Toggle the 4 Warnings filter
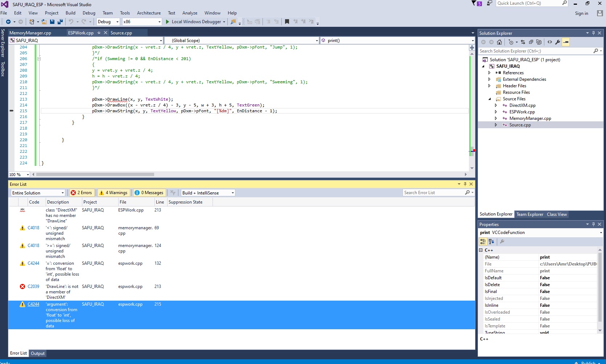 [114, 193]
